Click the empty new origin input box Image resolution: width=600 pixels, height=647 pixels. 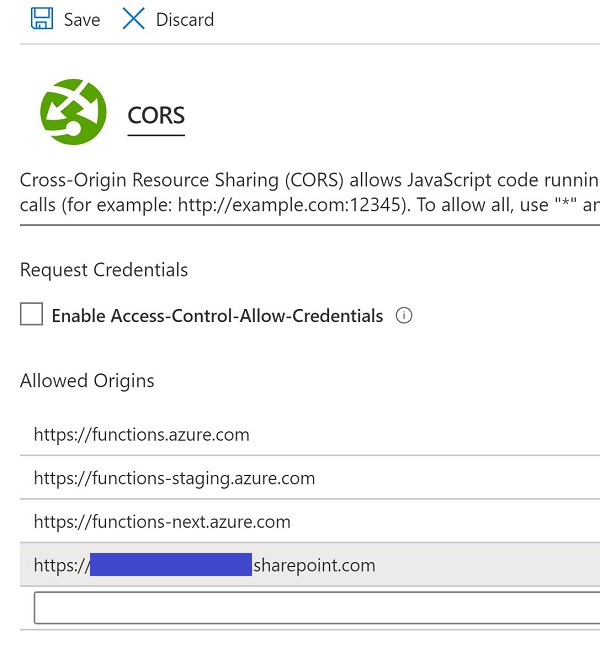[x=316, y=607]
